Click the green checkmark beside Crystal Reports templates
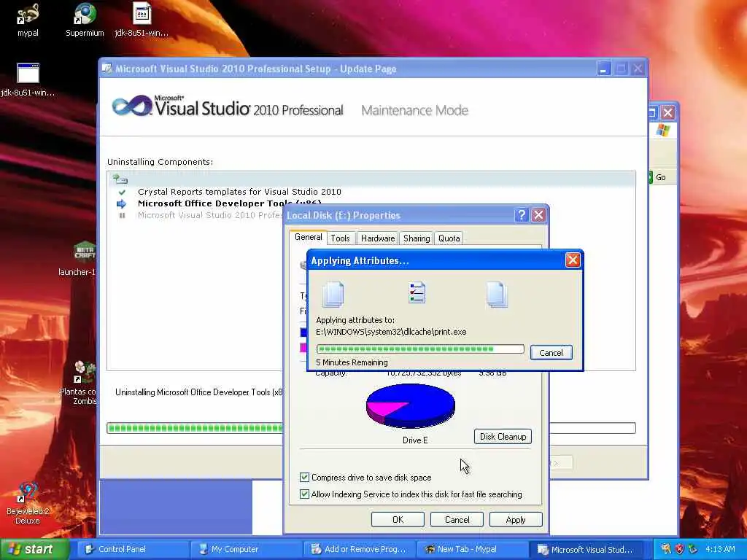Viewport: 747px width, 560px height. point(122,192)
